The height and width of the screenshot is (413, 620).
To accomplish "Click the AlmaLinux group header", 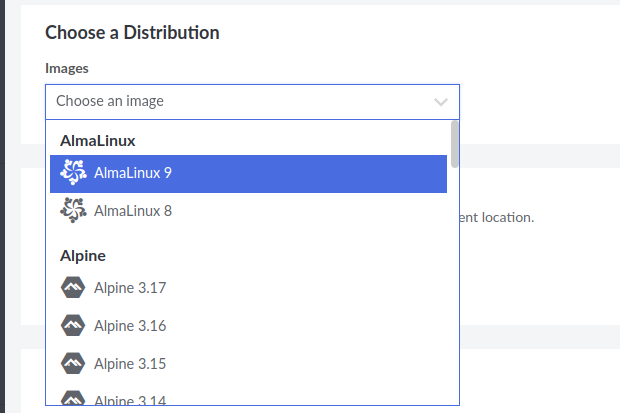I will pyautogui.click(x=98, y=141).
